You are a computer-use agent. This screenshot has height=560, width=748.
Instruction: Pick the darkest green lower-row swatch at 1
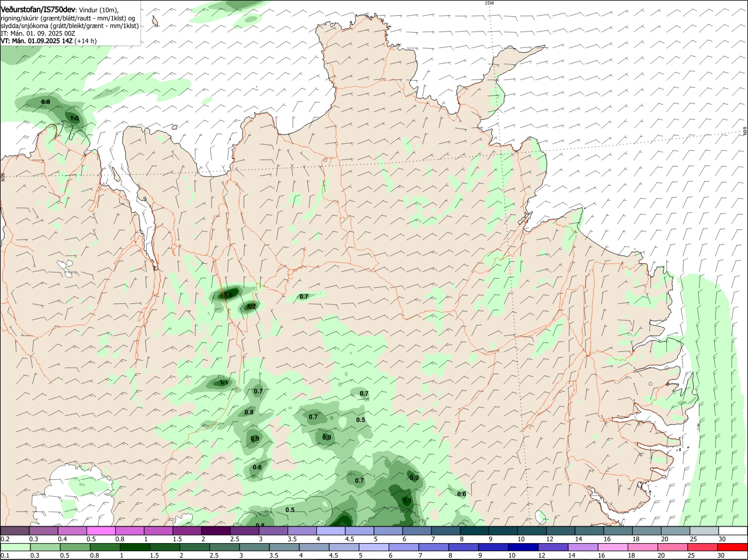135,548
